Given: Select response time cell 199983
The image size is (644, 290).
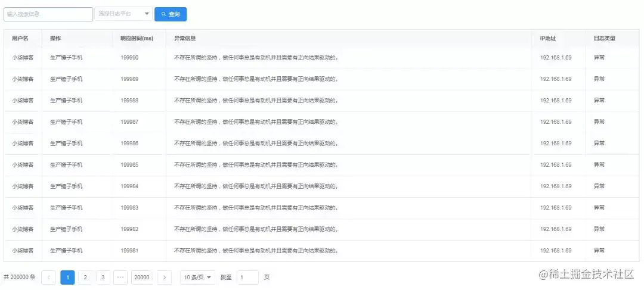Looking at the screenshot, I should pos(129,208).
